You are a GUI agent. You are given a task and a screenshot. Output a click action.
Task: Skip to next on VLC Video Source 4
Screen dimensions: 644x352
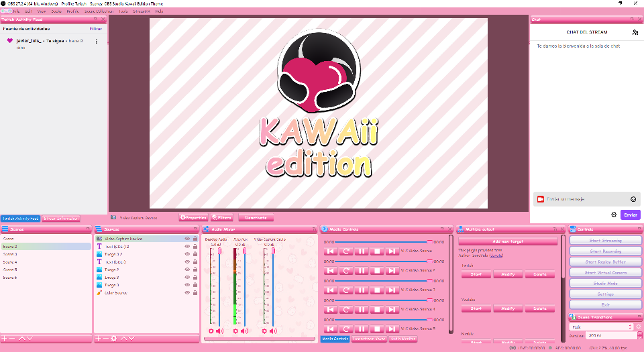pyautogui.click(x=392, y=309)
